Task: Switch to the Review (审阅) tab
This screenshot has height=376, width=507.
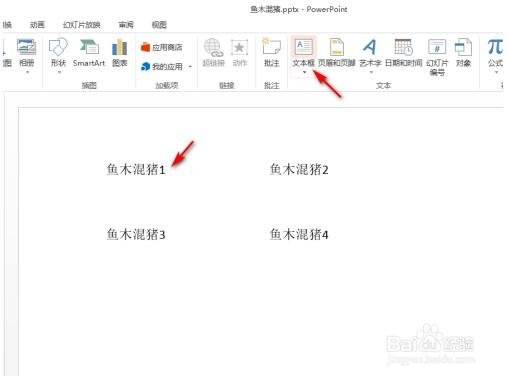Action: (126, 25)
